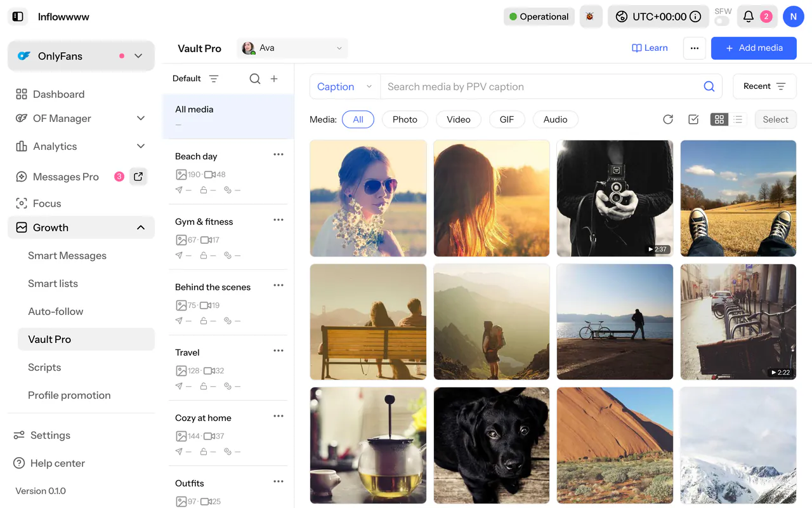Toggle the multi-select checkbox icon

pyautogui.click(x=693, y=119)
